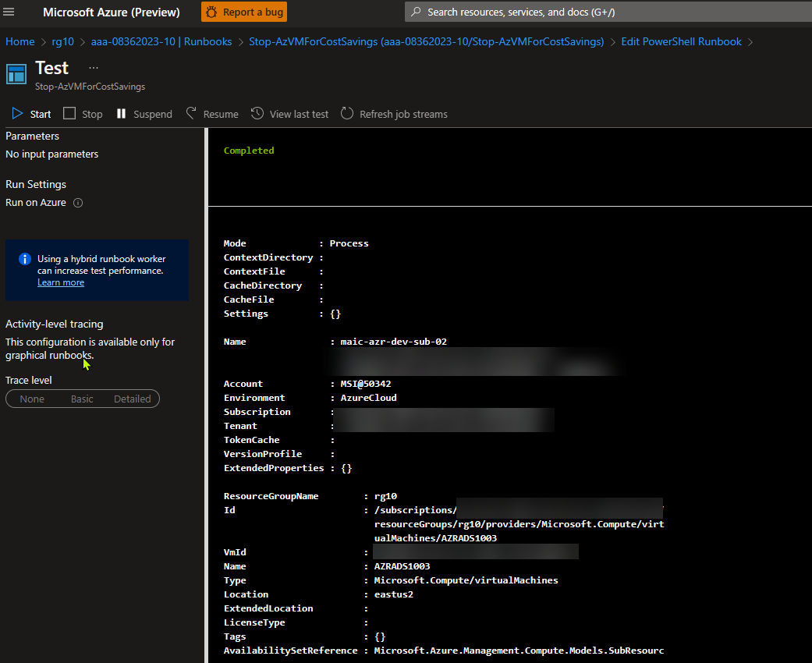Screen dimensions: 812x663
Task: Open aaa-08362023-10 | Runbooks breadcrumb
Action: 161,41
